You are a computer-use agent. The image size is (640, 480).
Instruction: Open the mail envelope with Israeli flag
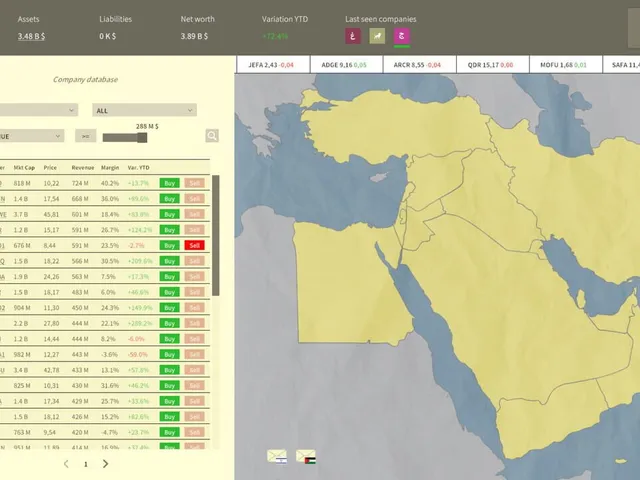coord(278,456)
